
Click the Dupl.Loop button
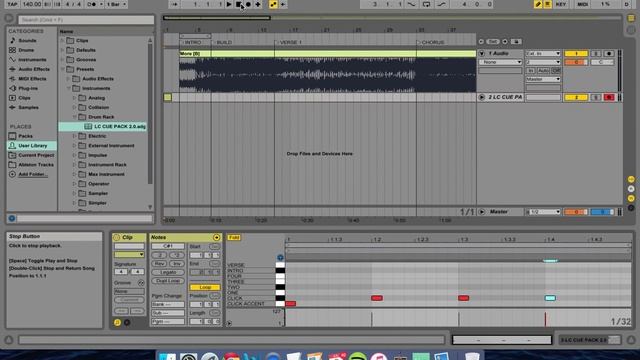[x=168, y=281]
